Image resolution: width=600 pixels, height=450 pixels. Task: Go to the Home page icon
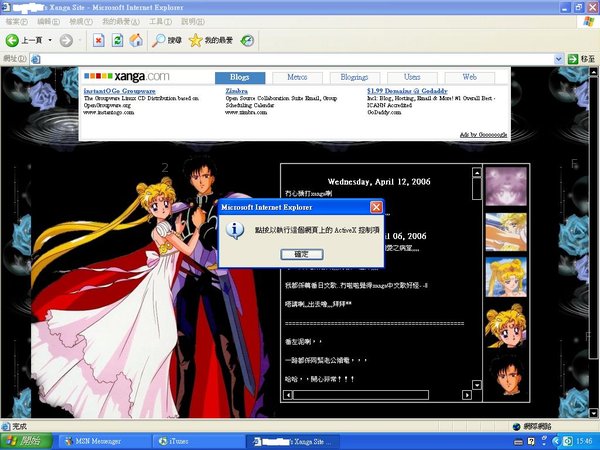[x=136, y=40]
